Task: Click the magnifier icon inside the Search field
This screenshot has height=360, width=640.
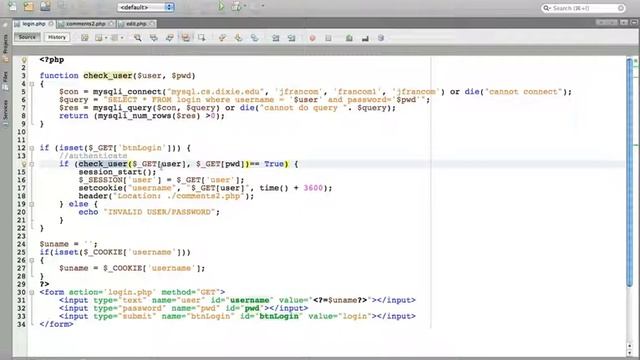Action: pyautogui.click(x=546, y=8)
